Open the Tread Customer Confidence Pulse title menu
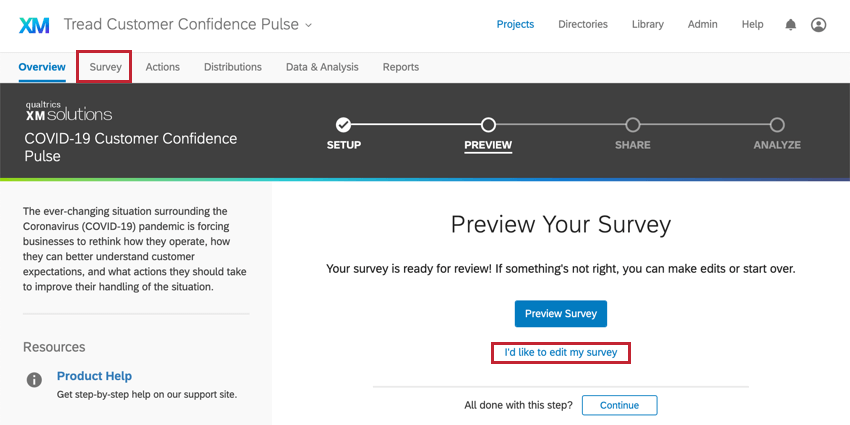 tap(182, 24)
